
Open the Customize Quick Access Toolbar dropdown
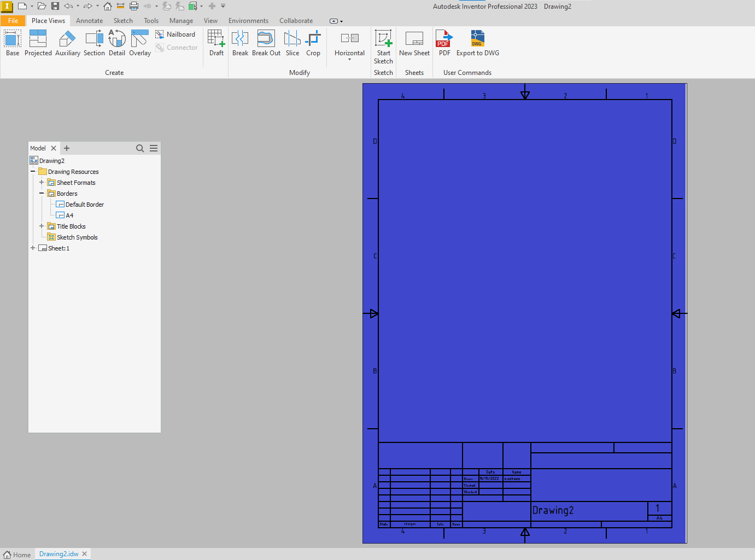[223, 6]
